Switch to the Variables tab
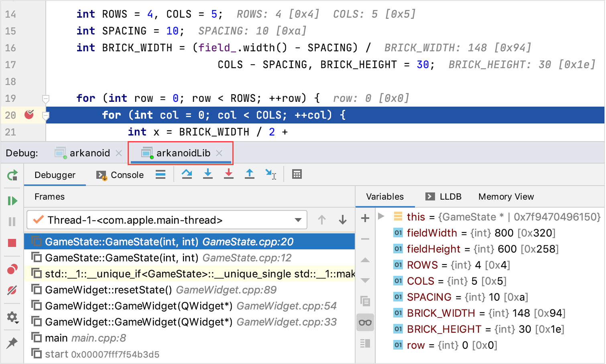The width and height of the screenshot is (606, 364). pos(385,197)
